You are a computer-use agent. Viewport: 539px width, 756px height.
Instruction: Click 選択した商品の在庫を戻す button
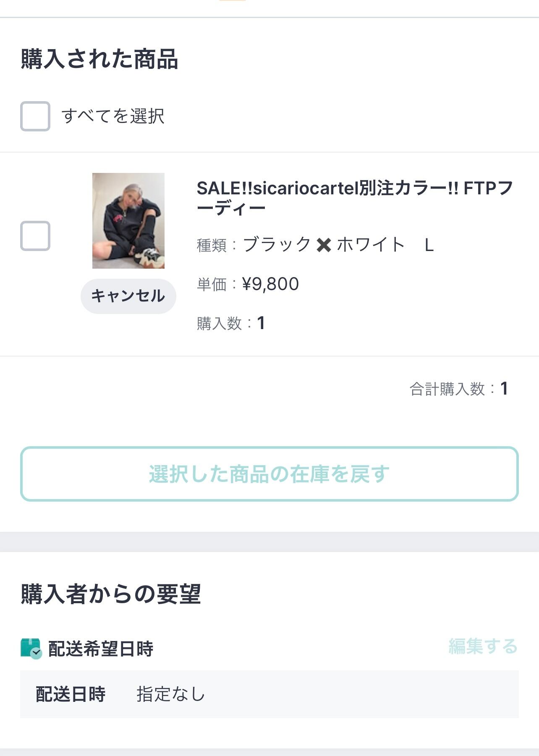click(269, 474)
